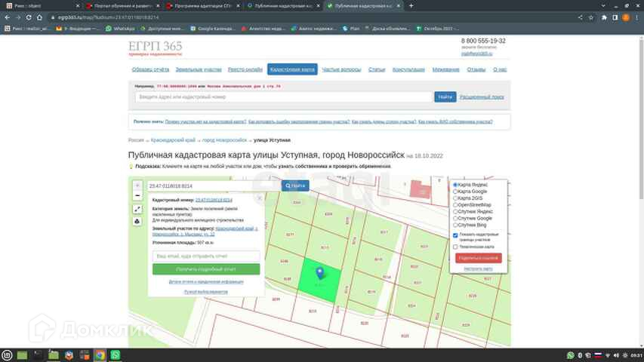Select OpenStreetMap map layer
Screen dimensions: 644x362
click(x=455, y=205)
